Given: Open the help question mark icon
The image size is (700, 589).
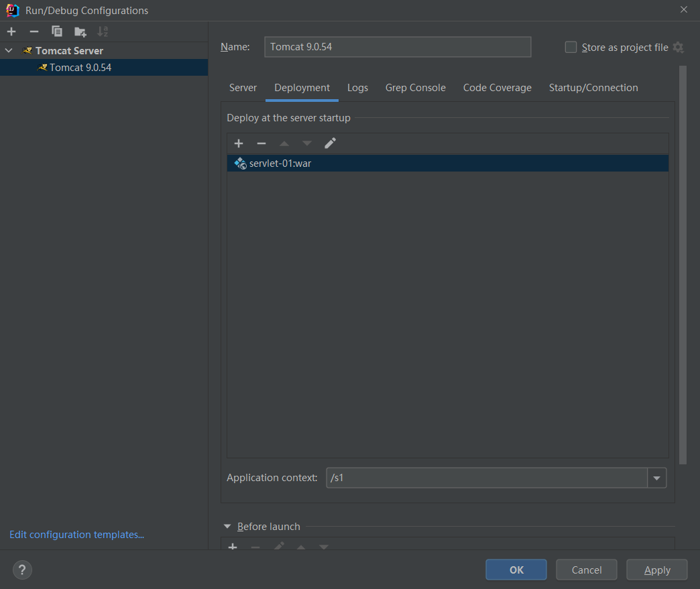Looking at the screenshot, I should pos(22,570).
